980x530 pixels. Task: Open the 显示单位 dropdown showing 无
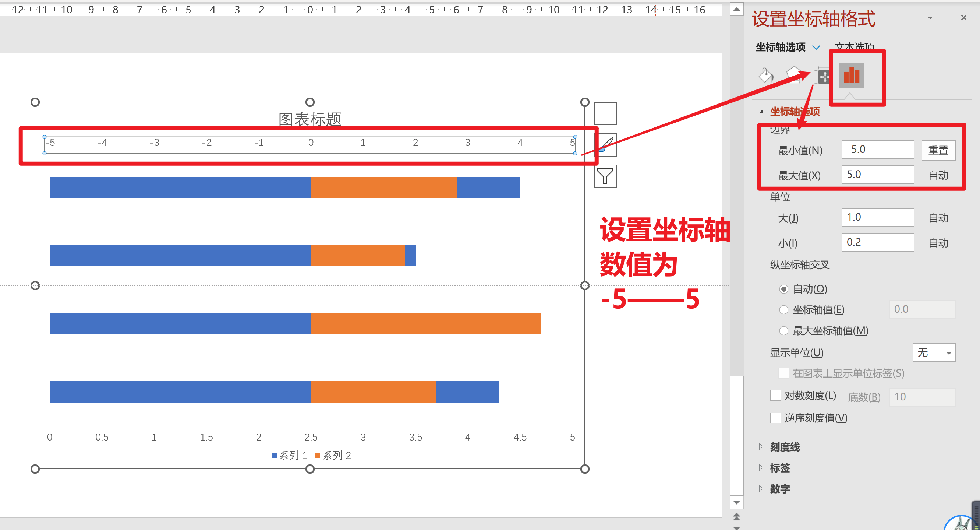point(934,352)
